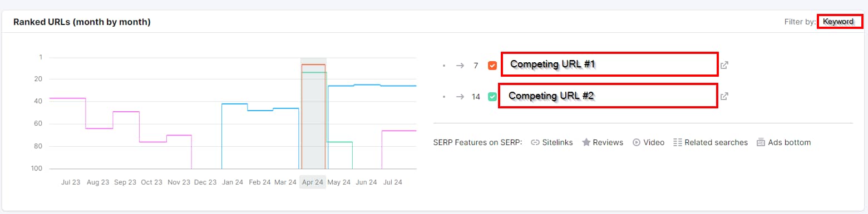This screenshot has width=868, height=214.
Task: Select the May 24 month on the chart axis
Action: point(339,182)
